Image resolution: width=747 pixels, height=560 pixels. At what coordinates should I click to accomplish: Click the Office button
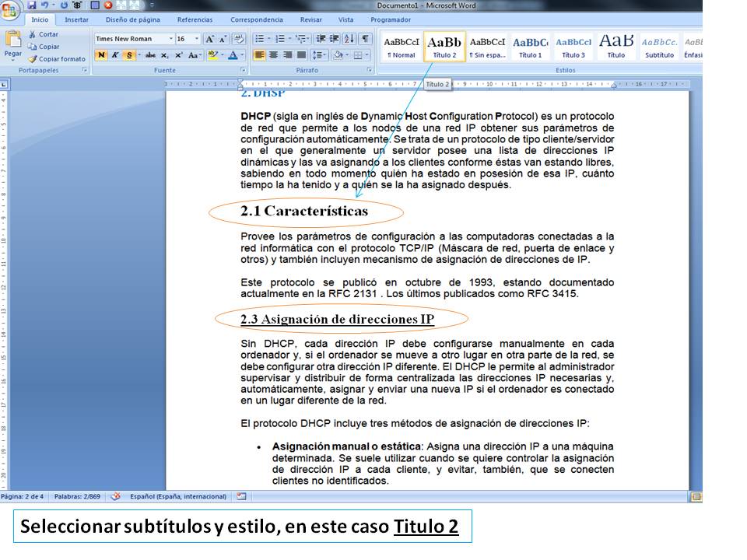click(x=10, y=9)
